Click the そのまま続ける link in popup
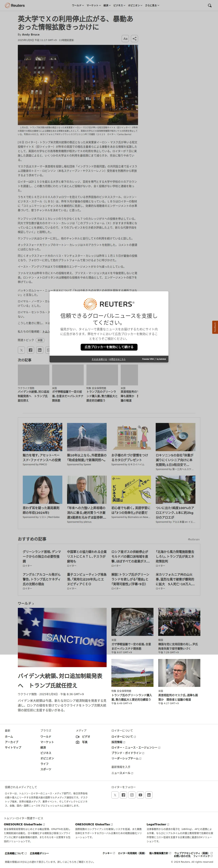Viewport: 218px width, 868px height. pyautogui.click(x=99, y=359)
